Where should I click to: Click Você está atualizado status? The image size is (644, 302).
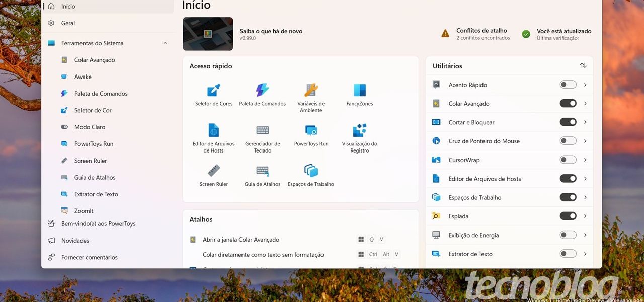[x=564, y=31]
